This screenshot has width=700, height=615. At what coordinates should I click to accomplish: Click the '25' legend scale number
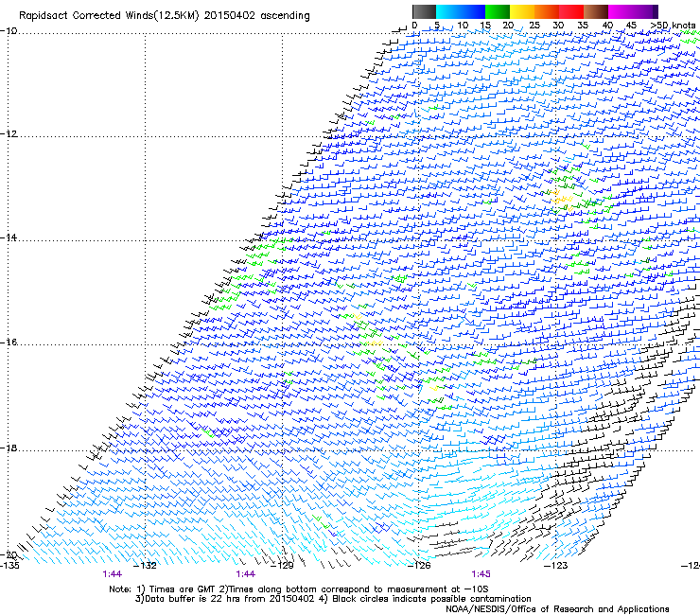tap(534, 26)
